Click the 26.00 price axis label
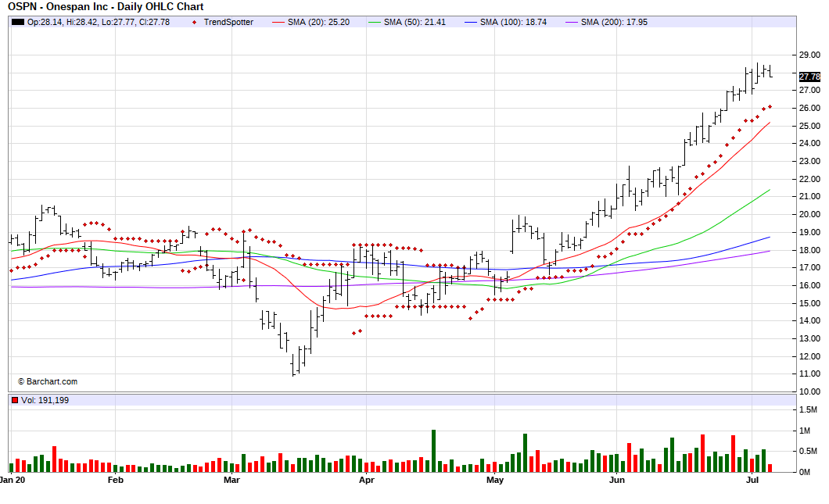 pos(809,108)
